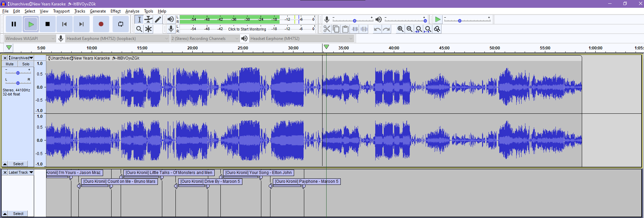The width and height of the screenshot is (644, 218).
Task: Select the Draw pencil tool
Action: click(158, 20)
